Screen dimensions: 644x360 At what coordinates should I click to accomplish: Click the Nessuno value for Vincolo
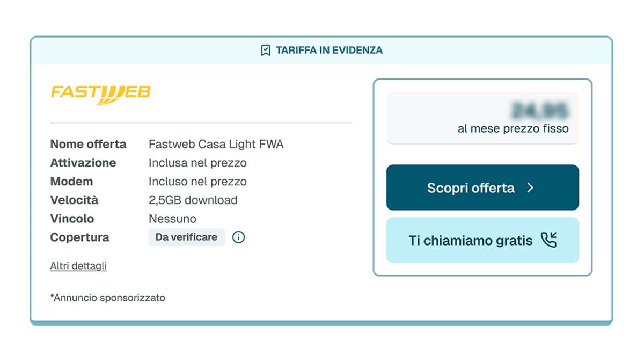click(172, 219)
